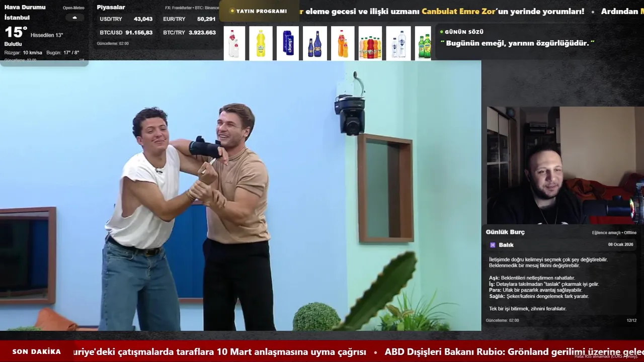
Task: Click the main broadcast video of two men
Action: pyautogui.click(x=240, y=196)
